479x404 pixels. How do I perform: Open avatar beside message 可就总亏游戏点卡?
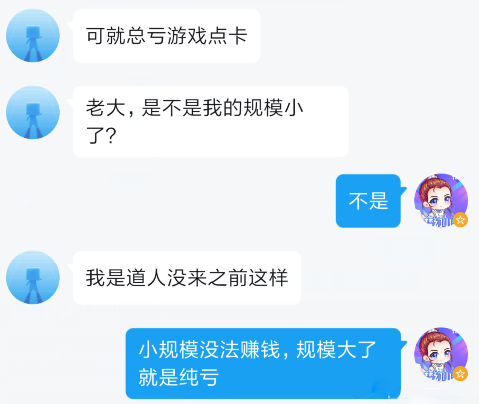pyautogui.click(x=33, y=35)
